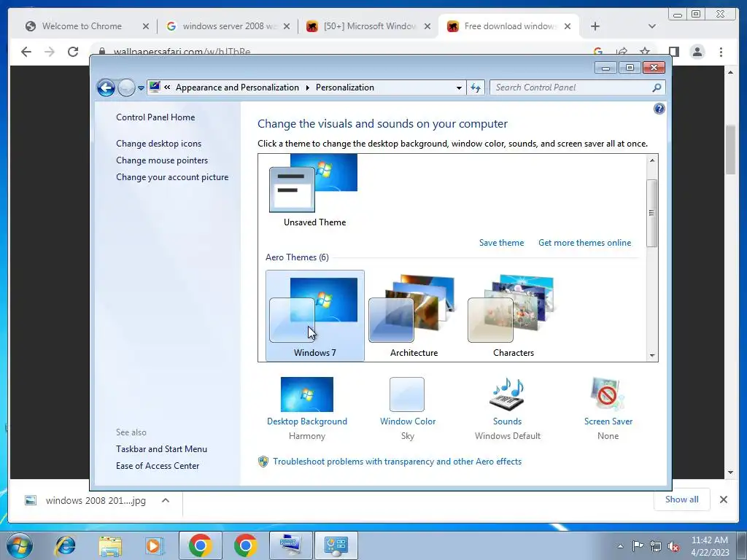Click the taskbar clock showing 11:42 AM

[x=710, y=546]
